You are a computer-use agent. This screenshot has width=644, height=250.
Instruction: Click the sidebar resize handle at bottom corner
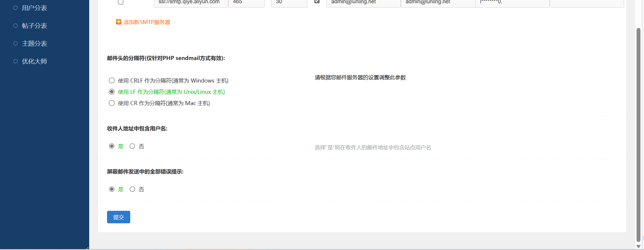(x=87, y=248)
